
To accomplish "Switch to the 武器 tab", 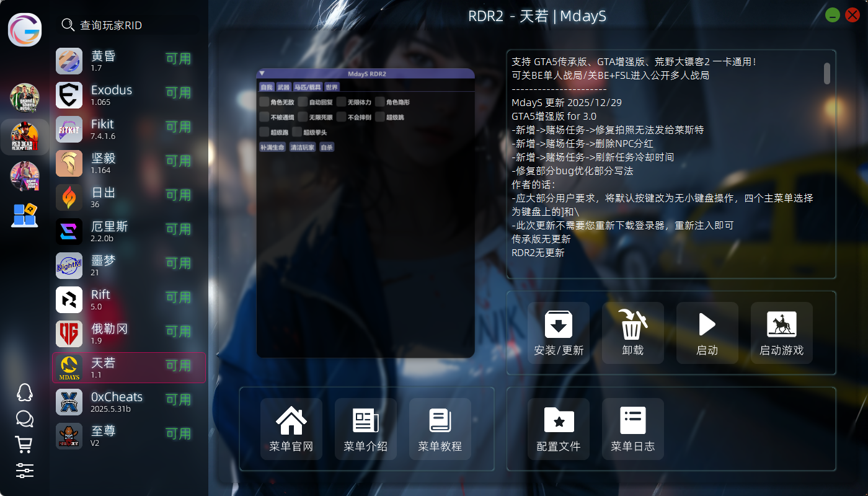I will [283, 87].
